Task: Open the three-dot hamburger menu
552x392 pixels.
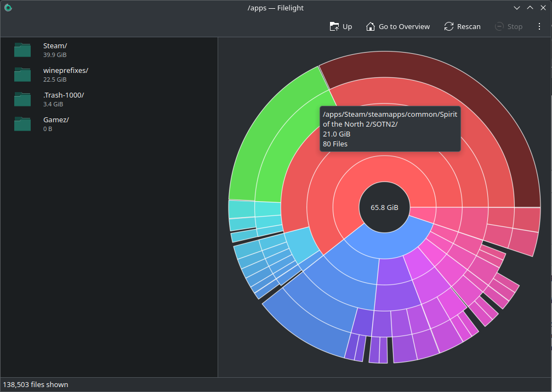Action: [539, 26]
